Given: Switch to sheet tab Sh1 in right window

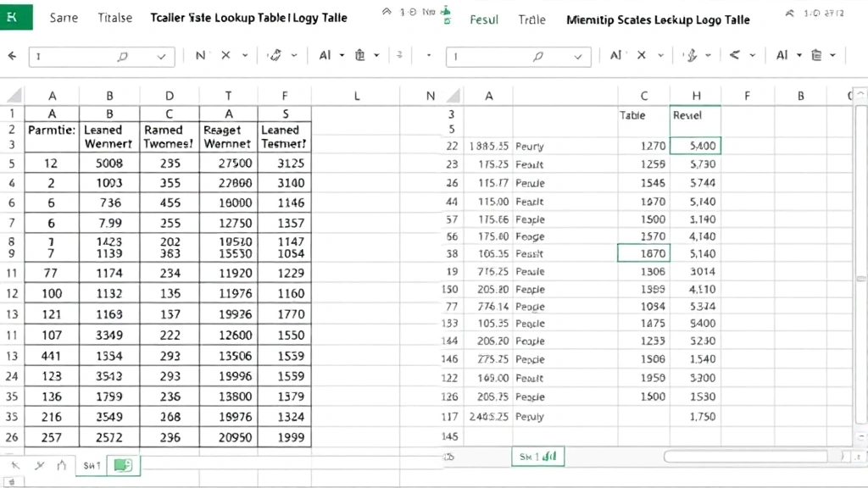Looking at the screenshot, I should coord(537,457).
